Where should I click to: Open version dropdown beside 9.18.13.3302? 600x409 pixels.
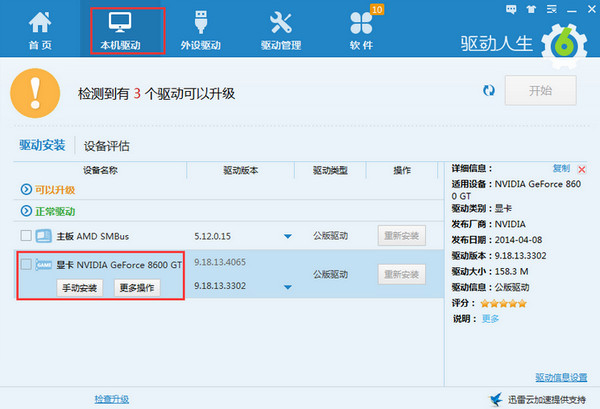[288, 287]
